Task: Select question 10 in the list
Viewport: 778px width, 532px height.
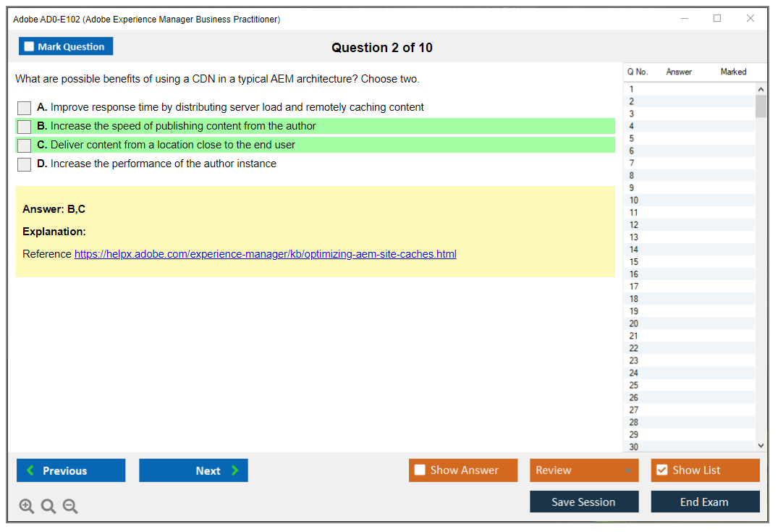Action: pos(634,200)
